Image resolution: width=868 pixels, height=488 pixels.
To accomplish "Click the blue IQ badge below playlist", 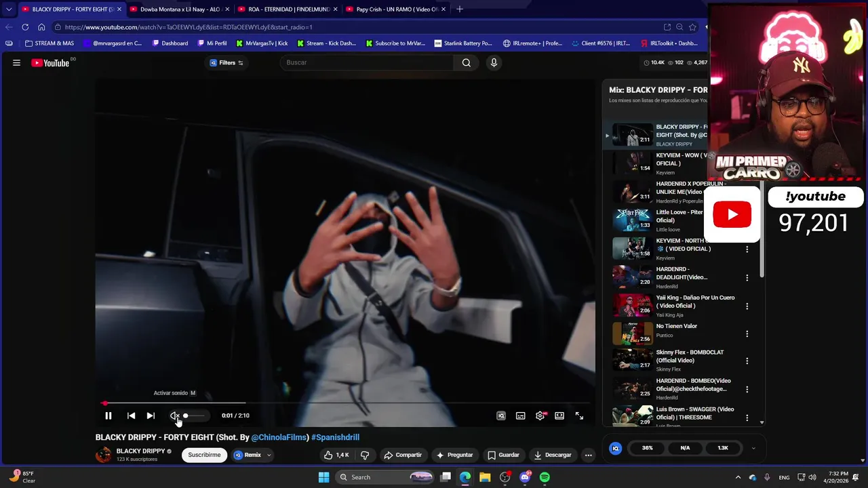I will pos(616,448).
